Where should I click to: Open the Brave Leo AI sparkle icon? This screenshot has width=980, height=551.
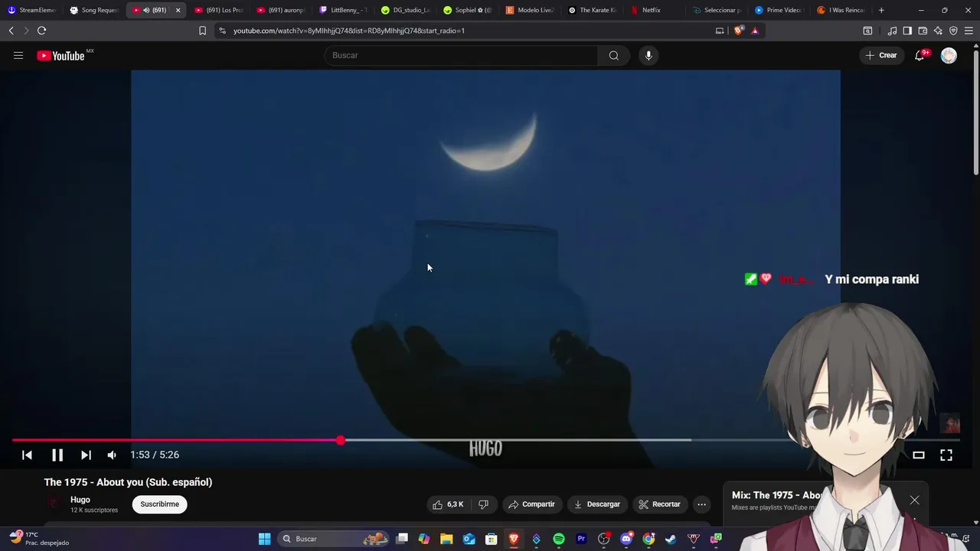coord(938,31)
